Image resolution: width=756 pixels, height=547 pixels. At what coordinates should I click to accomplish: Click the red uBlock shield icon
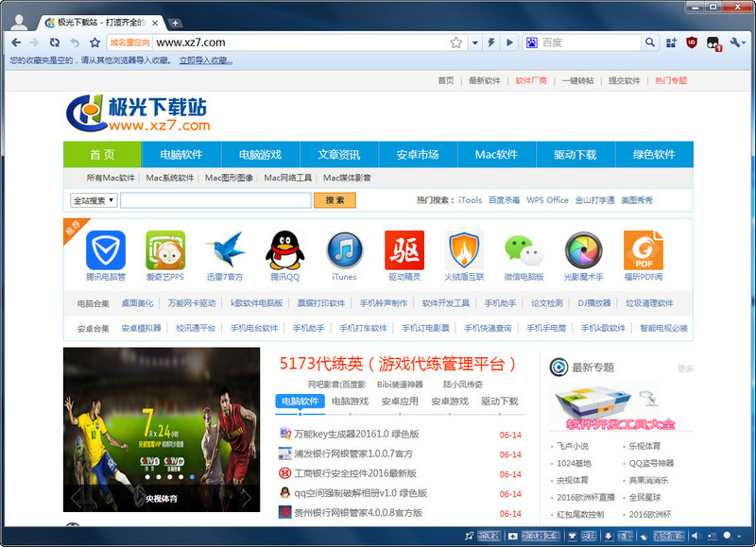coord(692,43)
